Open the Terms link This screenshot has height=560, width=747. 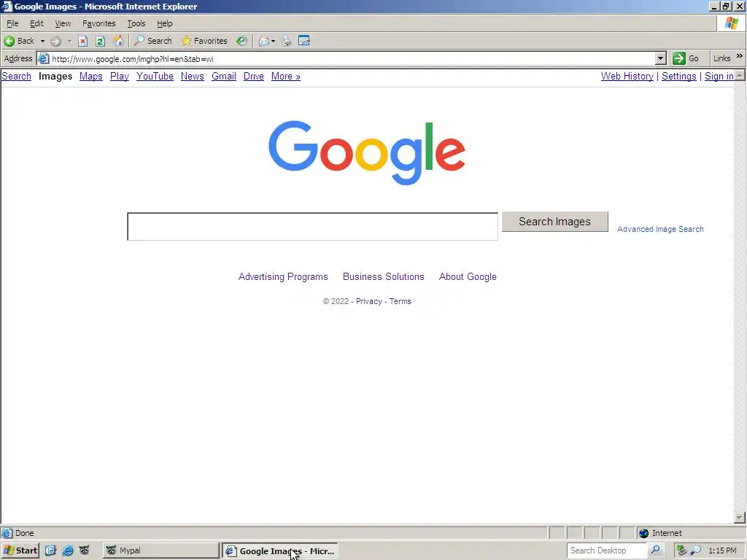click(x=400, y=301)
